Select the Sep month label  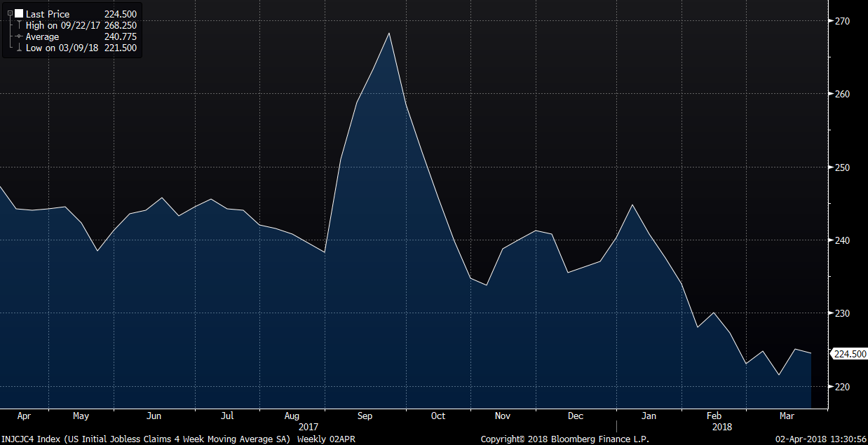click(365, 416)
